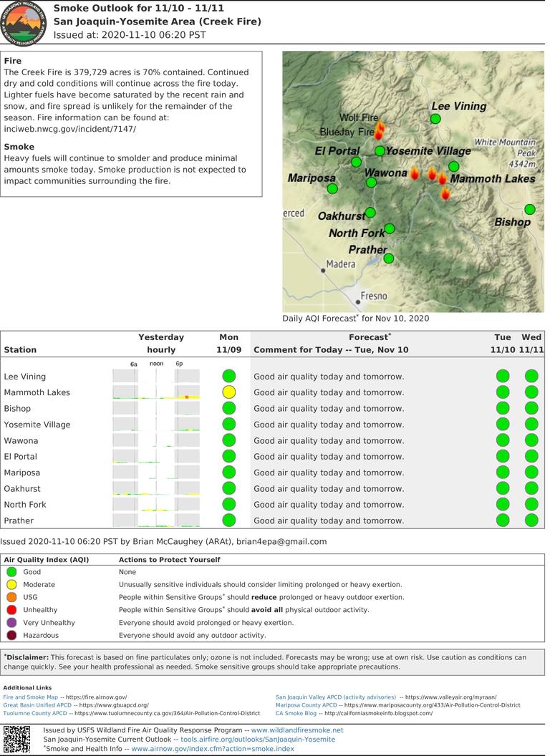Viewport: 555px width, 756px height.
Task: Click the maroon Hazardous AQI legend swatch
Action: click(x=11, y=635)
